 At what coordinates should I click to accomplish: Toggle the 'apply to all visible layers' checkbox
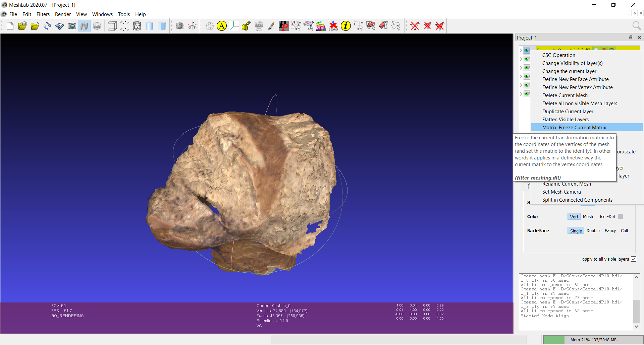tap(634, 259)
